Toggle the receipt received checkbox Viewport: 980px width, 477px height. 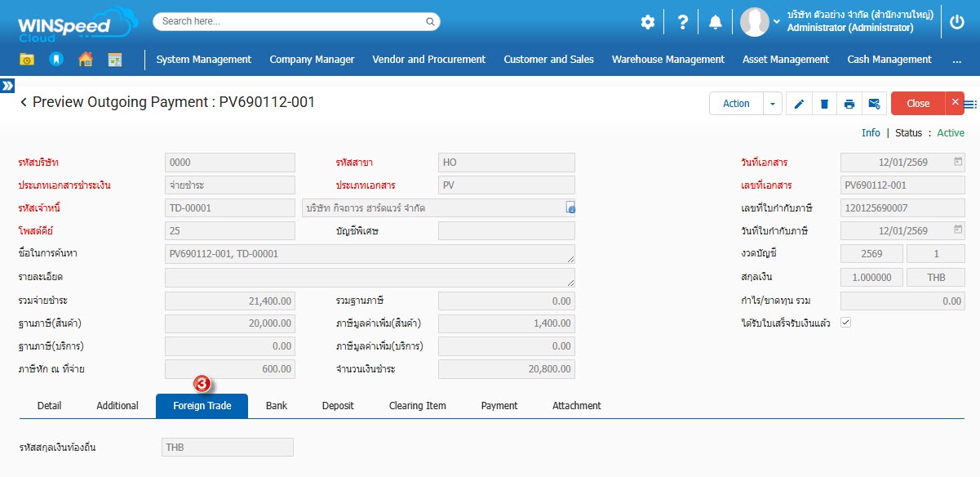pyautogui.click(x=845, y=323)
